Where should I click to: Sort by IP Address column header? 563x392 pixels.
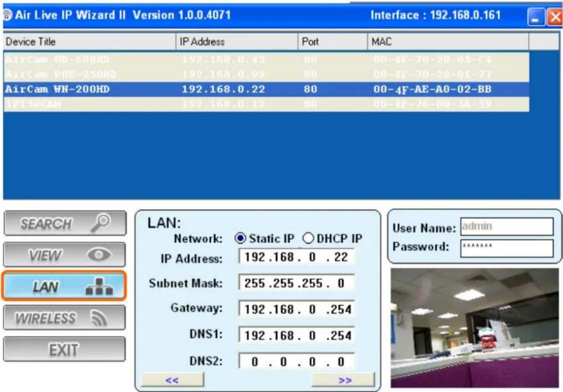click(x=237, y=42)
